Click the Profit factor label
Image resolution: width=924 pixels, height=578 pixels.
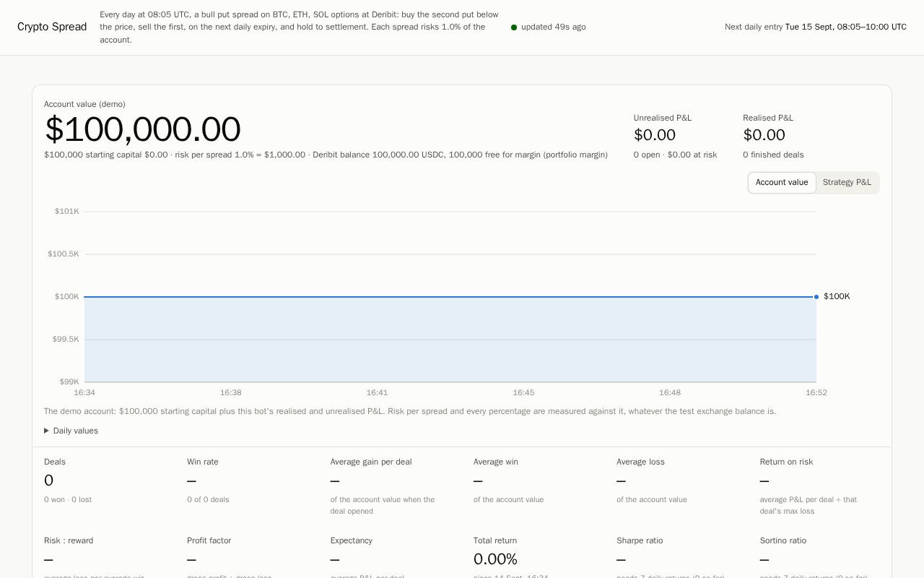(209, 540)
